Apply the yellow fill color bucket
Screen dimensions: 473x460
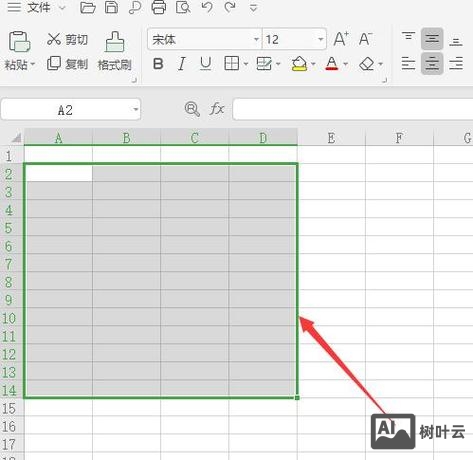coord(299,64)
